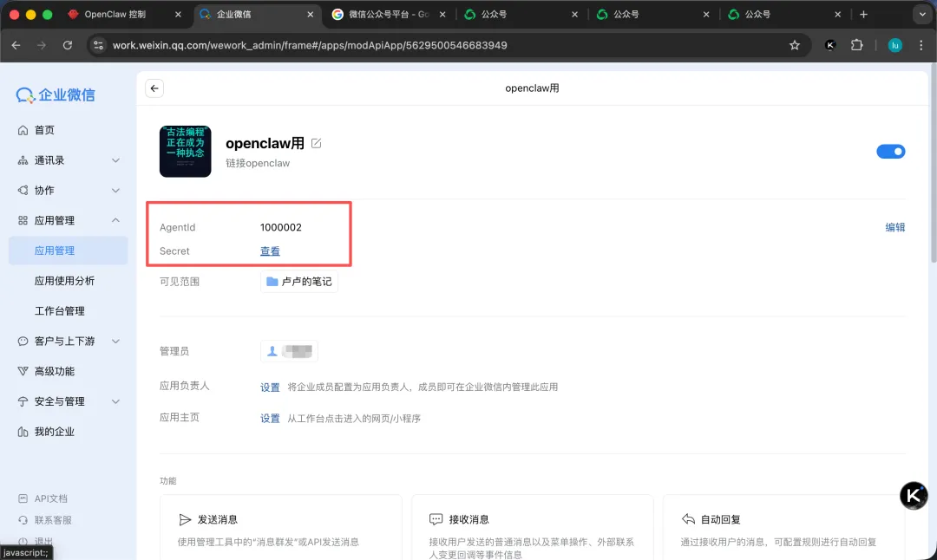Expand the 客户与上下游 chevron
Screen dimensions: 937x560
tap(115, 341)
